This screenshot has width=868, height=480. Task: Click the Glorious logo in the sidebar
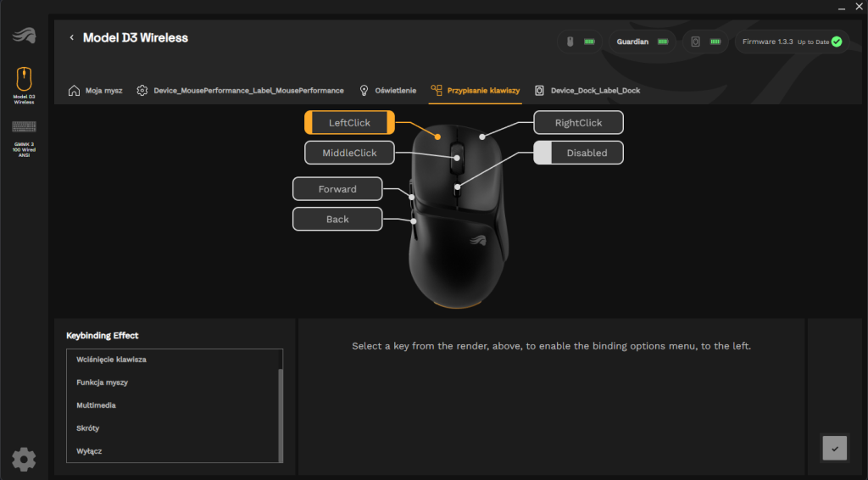[x=24, y=36]
